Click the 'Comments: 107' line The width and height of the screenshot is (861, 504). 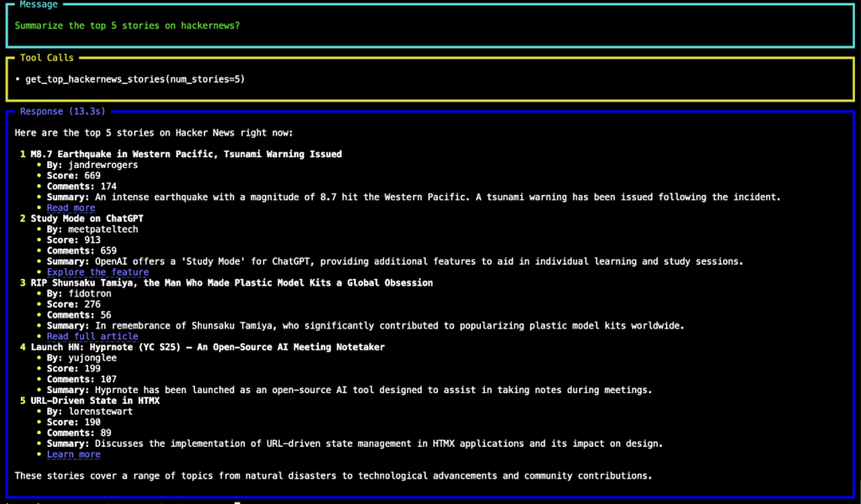82,379
